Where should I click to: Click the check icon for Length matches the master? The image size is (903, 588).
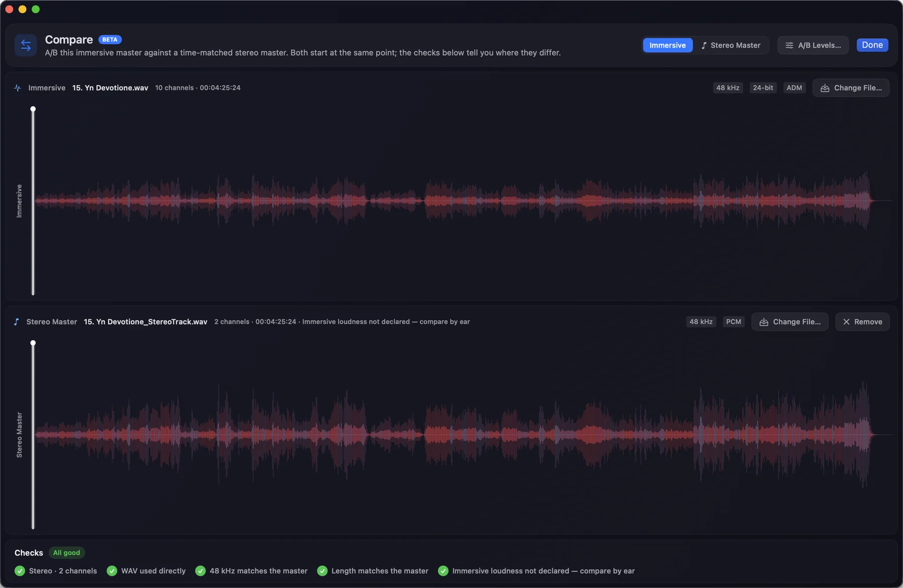click(x=322, y=571)
